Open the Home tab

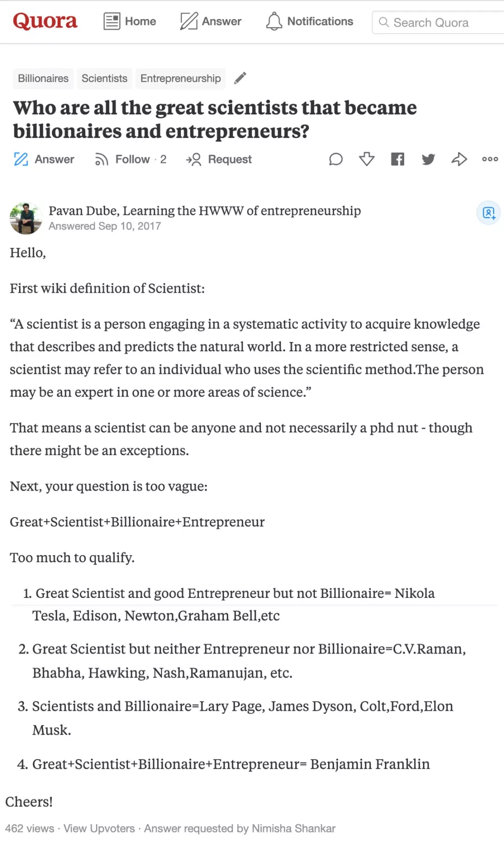[130, 21]
